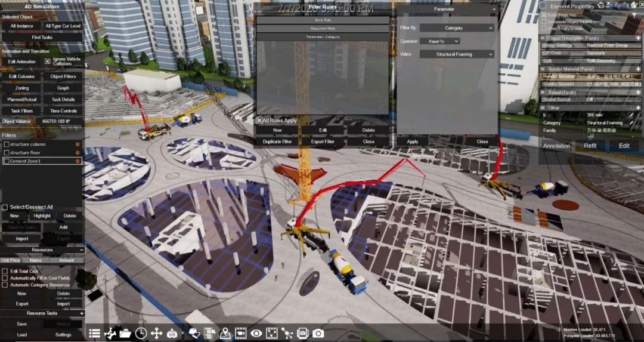The height and width of the screenshot is (342, 644).
Task: Click the Unit Price column header
Action: click(x=11, y=260)
